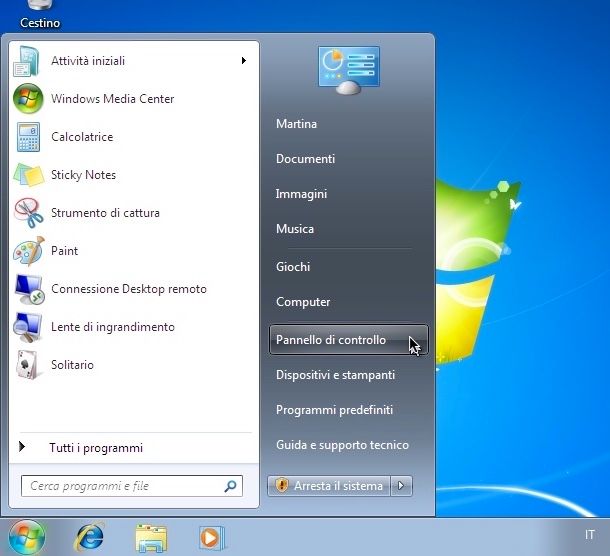Click the IT language indicator
Image resolution: width=610 pixels, height=556 pixels.
[x=590, y=535]
